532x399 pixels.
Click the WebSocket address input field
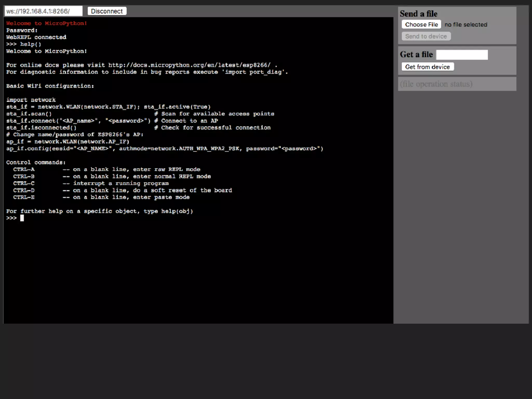click(43, 11)
